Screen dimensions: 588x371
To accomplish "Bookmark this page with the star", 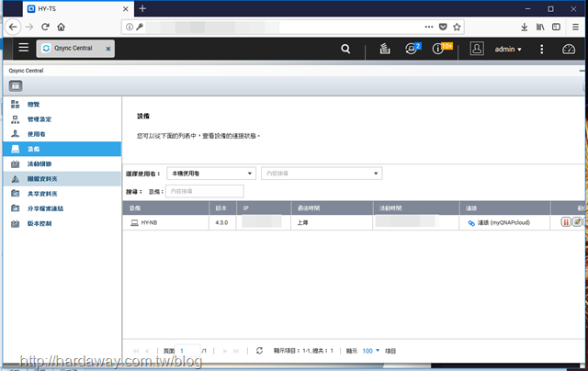I will 457,27.
